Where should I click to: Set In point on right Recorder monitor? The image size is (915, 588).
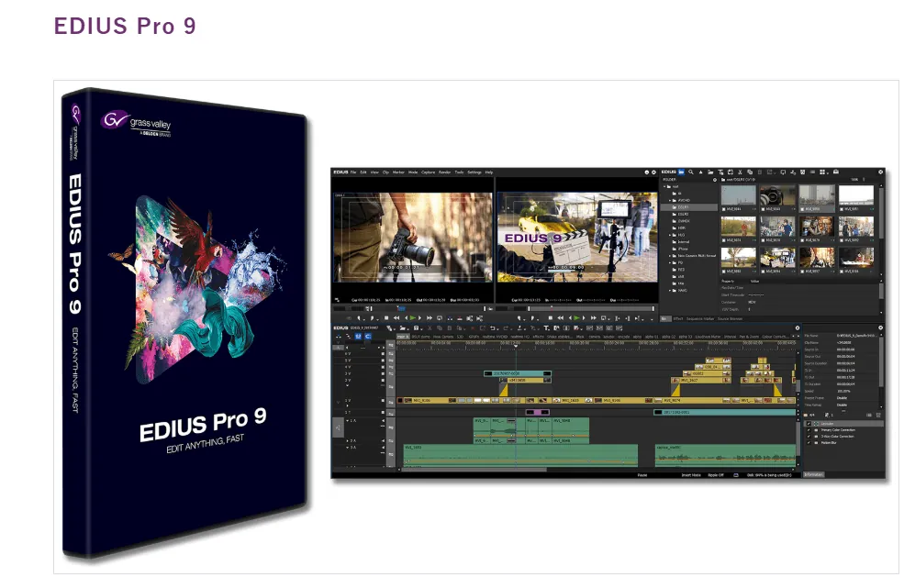pos(519,318)
